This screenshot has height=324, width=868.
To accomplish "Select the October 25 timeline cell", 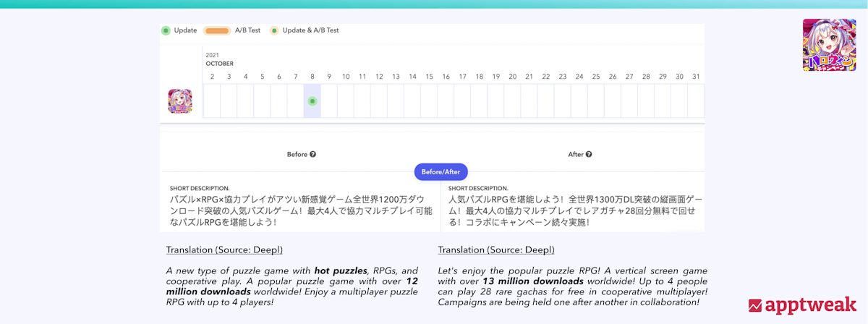I will (596, 101).
